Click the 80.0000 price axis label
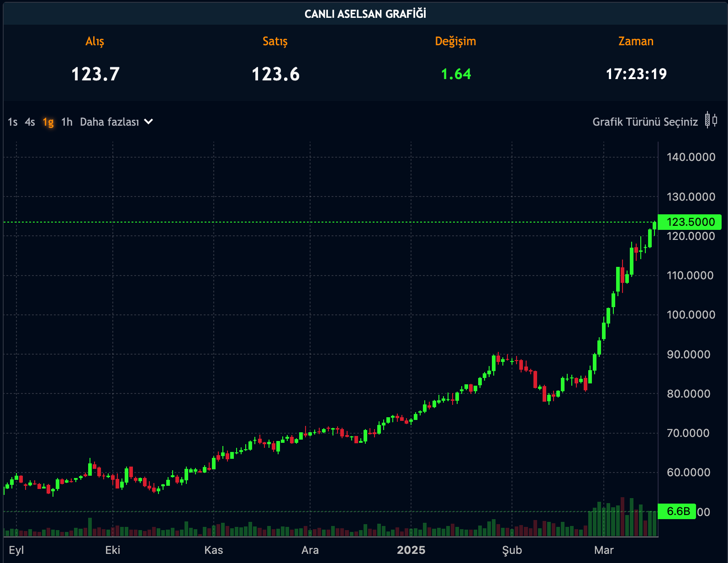 tap(689, 394)
